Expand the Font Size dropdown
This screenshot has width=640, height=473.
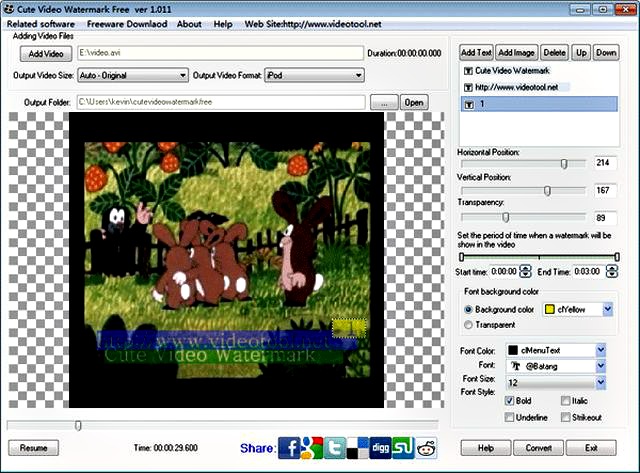(x=600, y=382)
